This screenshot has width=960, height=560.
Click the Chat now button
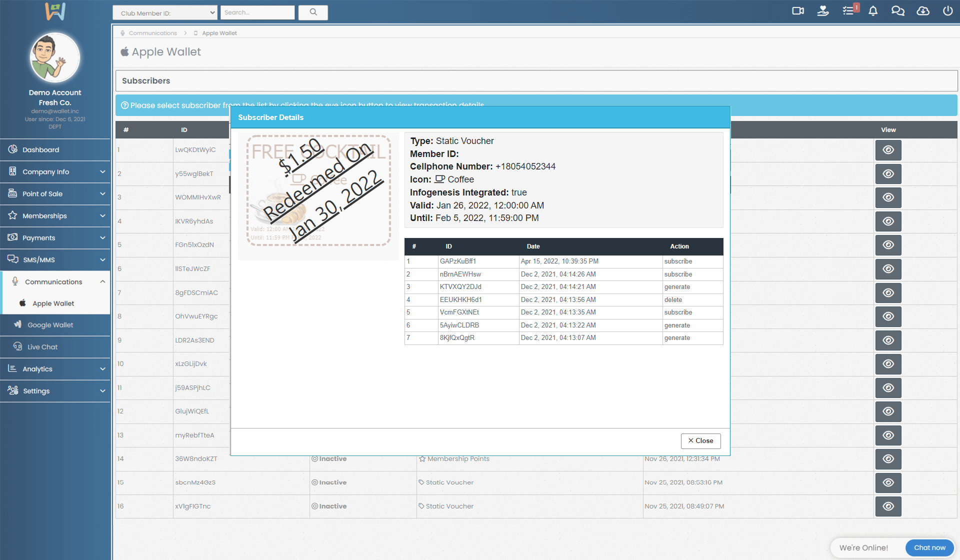tap(929, 548)
